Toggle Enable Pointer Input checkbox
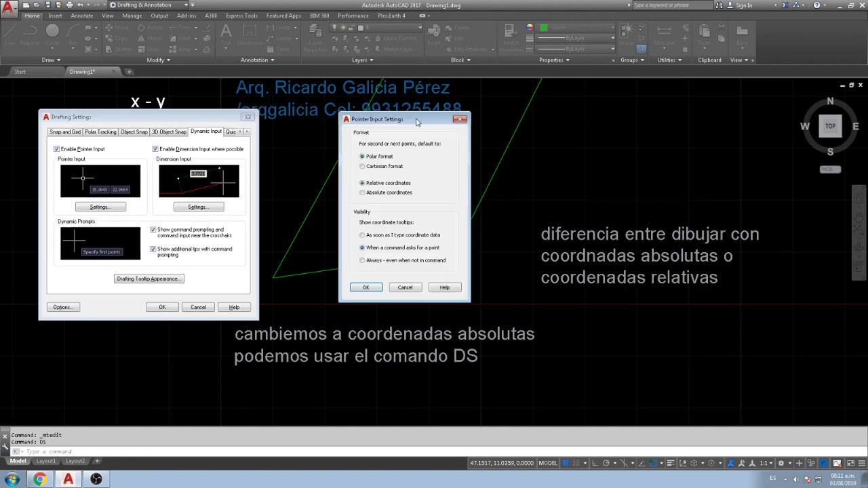 57,149
